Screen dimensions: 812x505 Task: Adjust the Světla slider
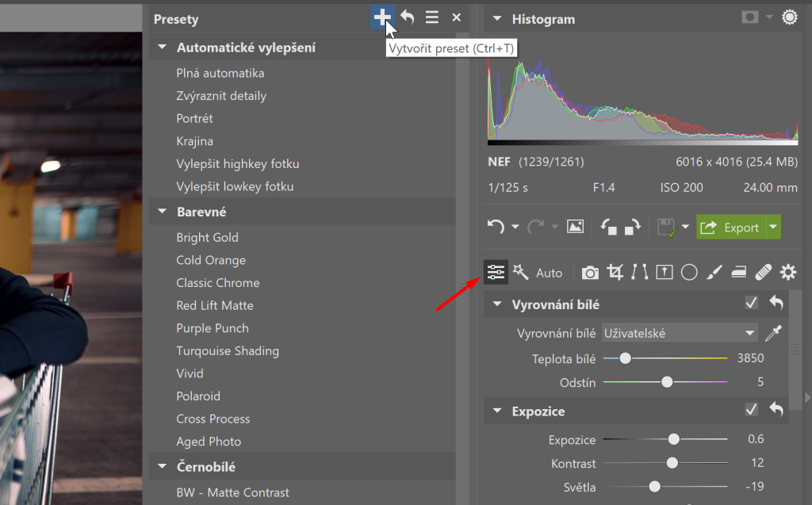(x=654, y=486)
